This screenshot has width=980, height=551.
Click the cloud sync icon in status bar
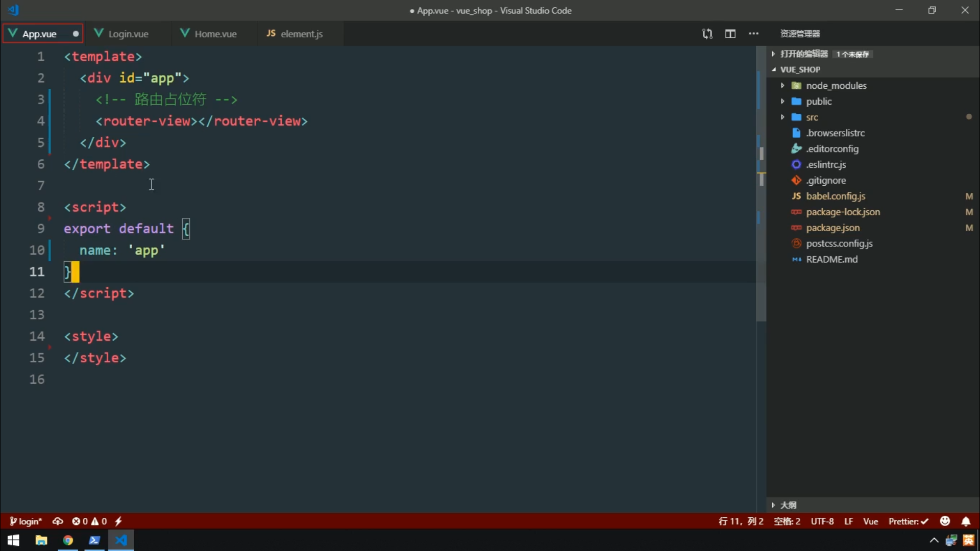click(x=58, y=521)
